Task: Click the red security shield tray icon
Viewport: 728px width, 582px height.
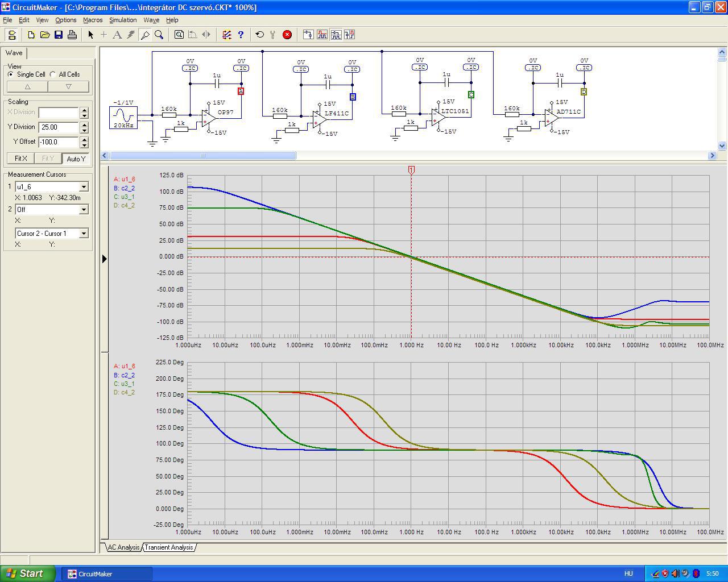Action: [665, 573]
